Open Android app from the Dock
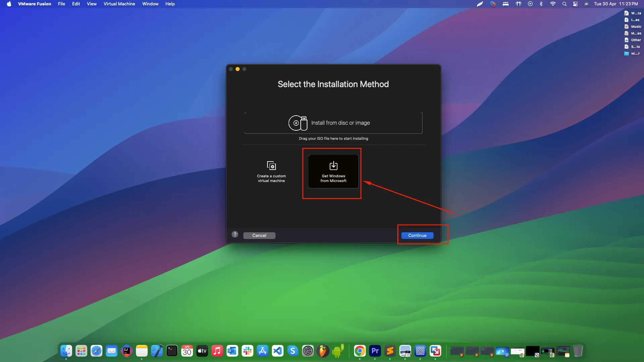Screen dimensions: 644x362 coord(338,351)
